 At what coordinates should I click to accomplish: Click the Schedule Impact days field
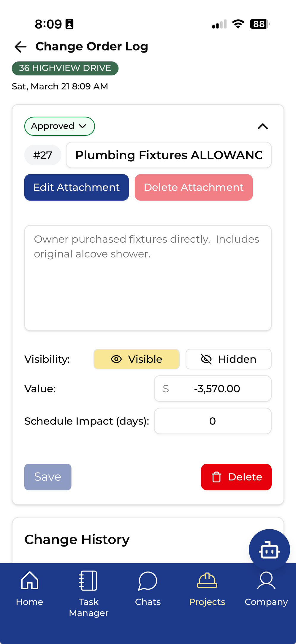pyautogui.click(x=213, y=421)
